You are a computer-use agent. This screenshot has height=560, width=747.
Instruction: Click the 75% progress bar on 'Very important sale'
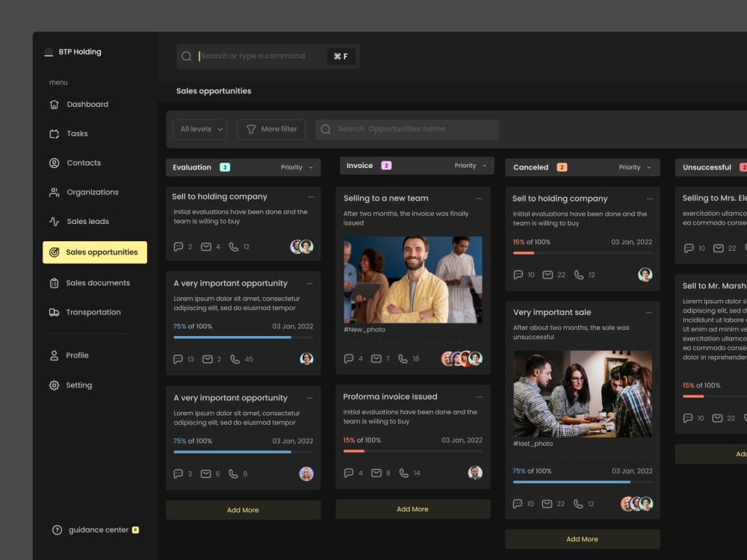pyautogui.click(x=582, y=482)
